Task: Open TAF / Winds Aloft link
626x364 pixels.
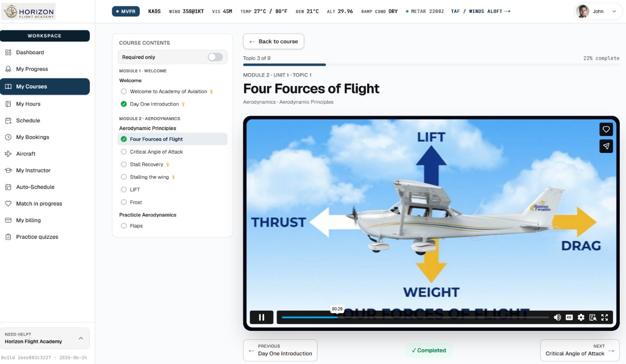Action: [480, 11]
